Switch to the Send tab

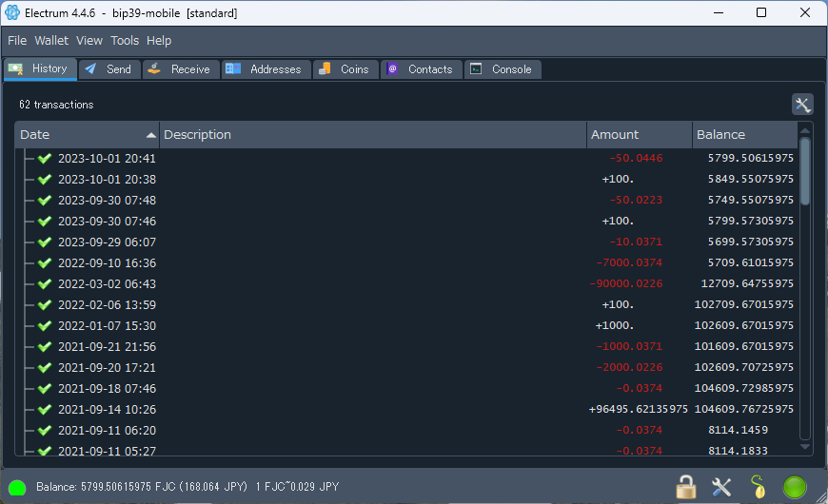(109, 69)
